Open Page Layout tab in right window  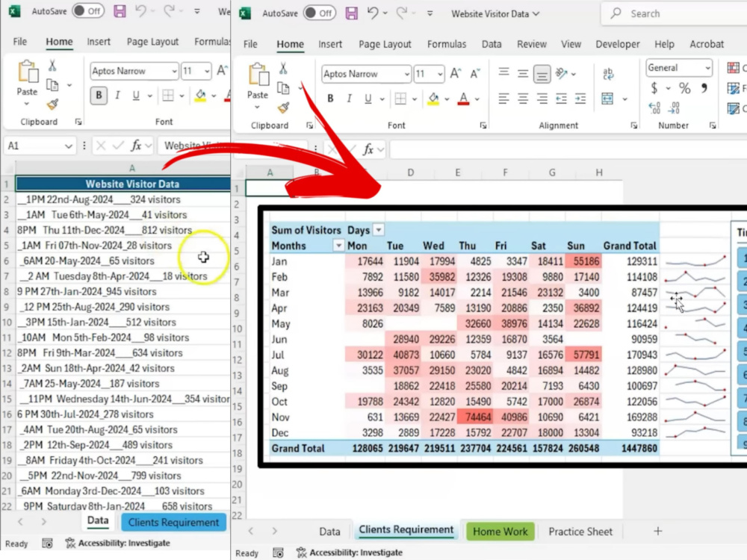[385, 44]
